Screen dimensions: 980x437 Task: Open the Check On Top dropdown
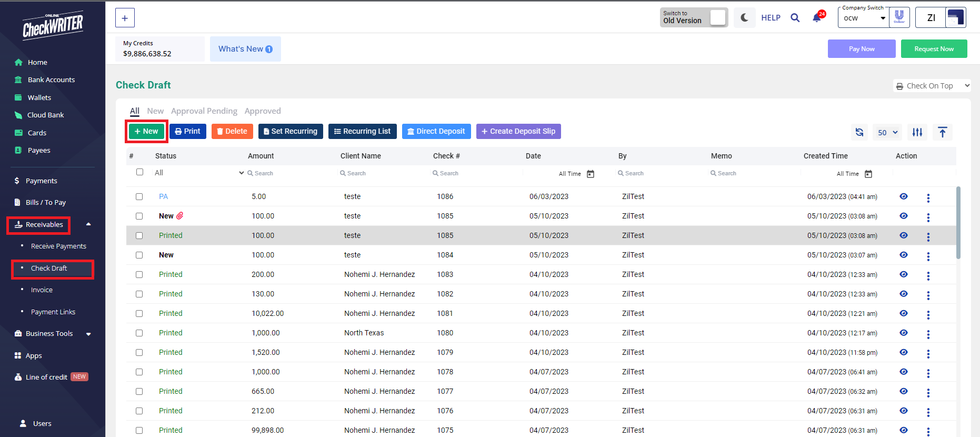click(x=932, y=86)
